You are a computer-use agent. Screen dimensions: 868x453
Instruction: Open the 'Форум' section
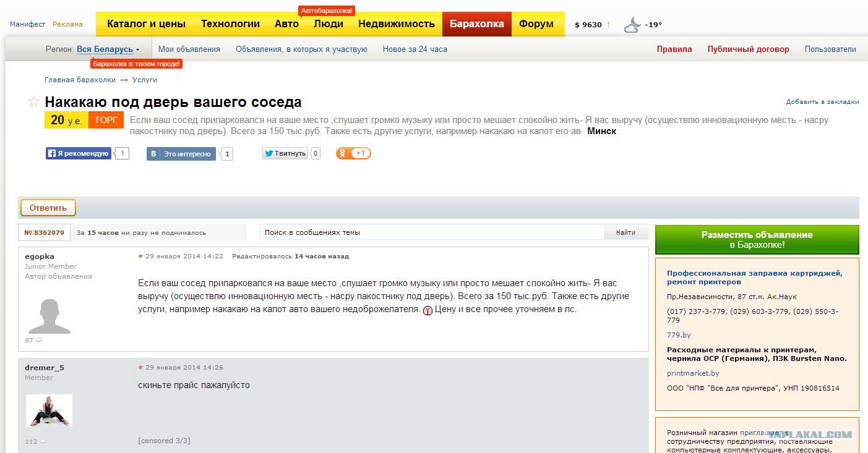536,24
